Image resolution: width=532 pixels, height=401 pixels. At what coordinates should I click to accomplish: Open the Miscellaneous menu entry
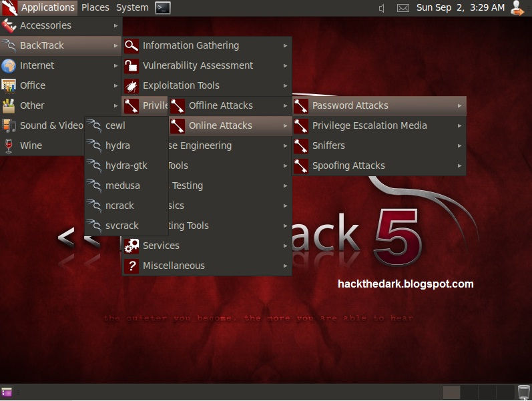coord(207,266)
